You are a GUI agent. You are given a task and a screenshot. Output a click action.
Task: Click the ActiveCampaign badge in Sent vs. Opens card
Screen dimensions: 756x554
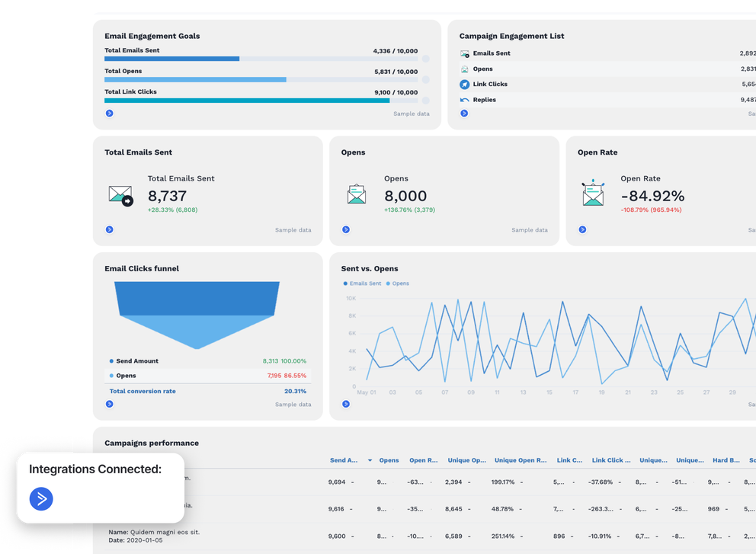(346, 404)
